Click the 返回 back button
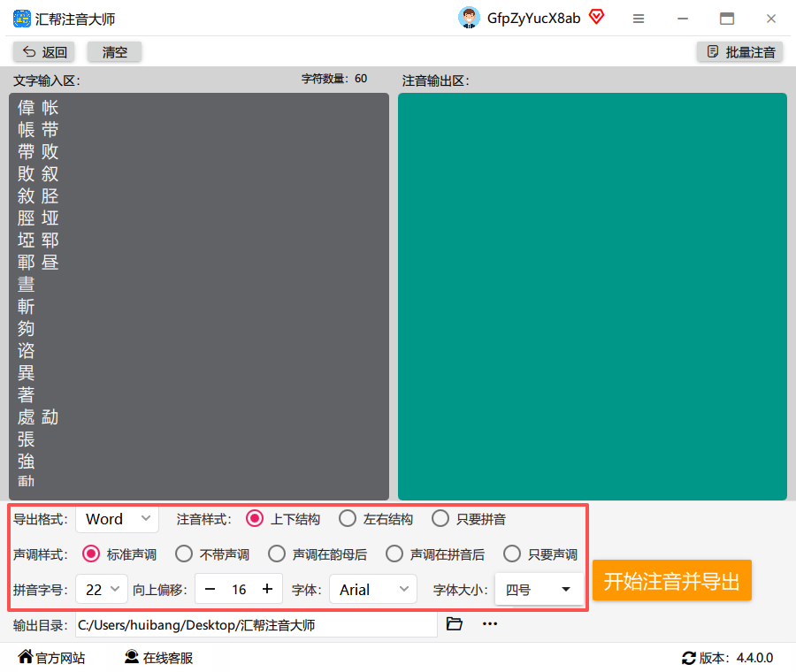796x672 pixels. pyautogui.click(x=44, y=52)
